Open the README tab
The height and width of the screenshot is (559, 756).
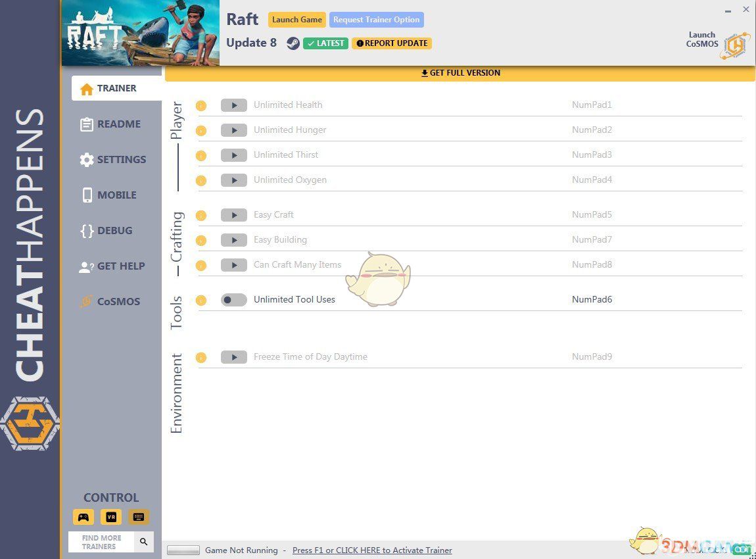(111, 124)
